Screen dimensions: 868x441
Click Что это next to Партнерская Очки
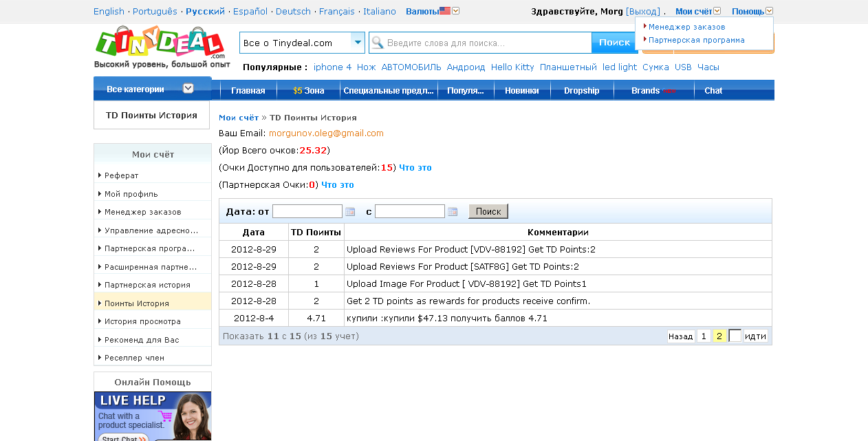coord(338,184)
